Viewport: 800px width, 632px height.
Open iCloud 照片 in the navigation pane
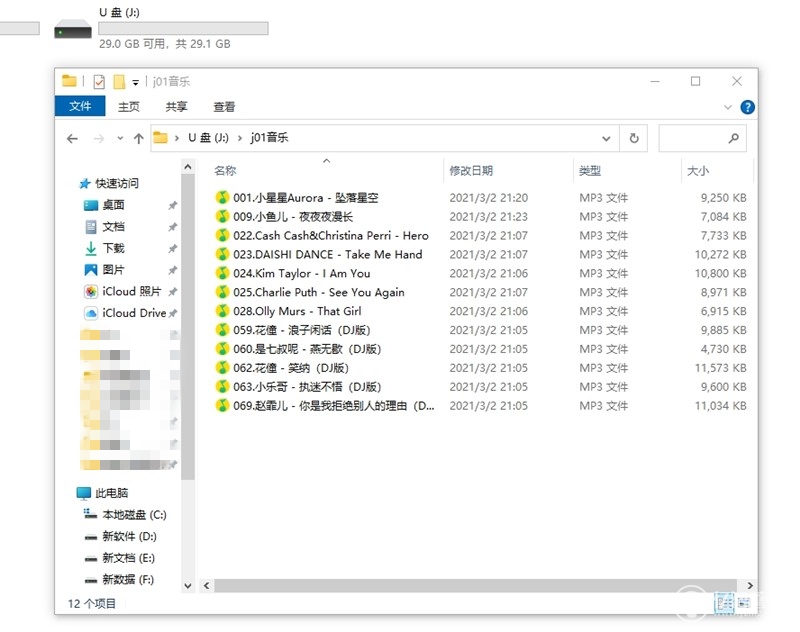(131, 291)
